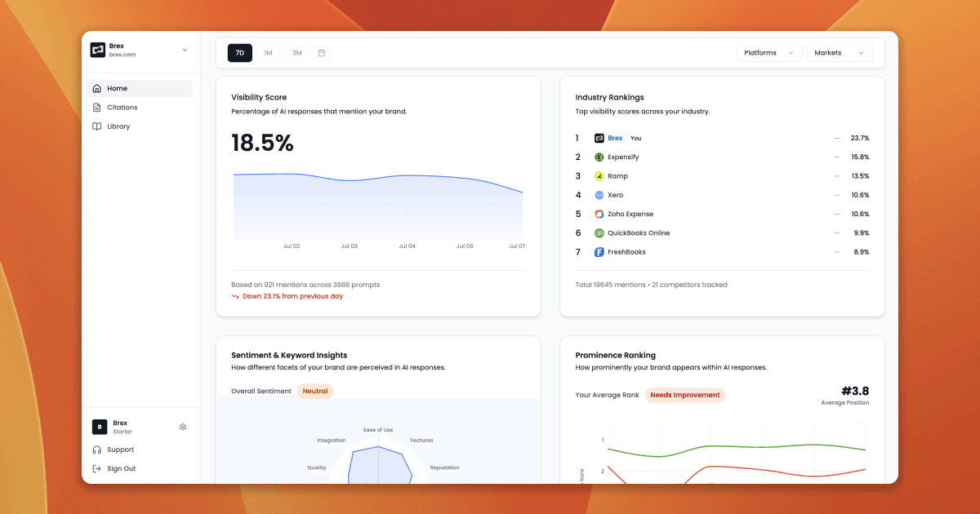Click the QuickBooks Online logo icon
This screenshot has width=980, height=514.
point(599,233)
